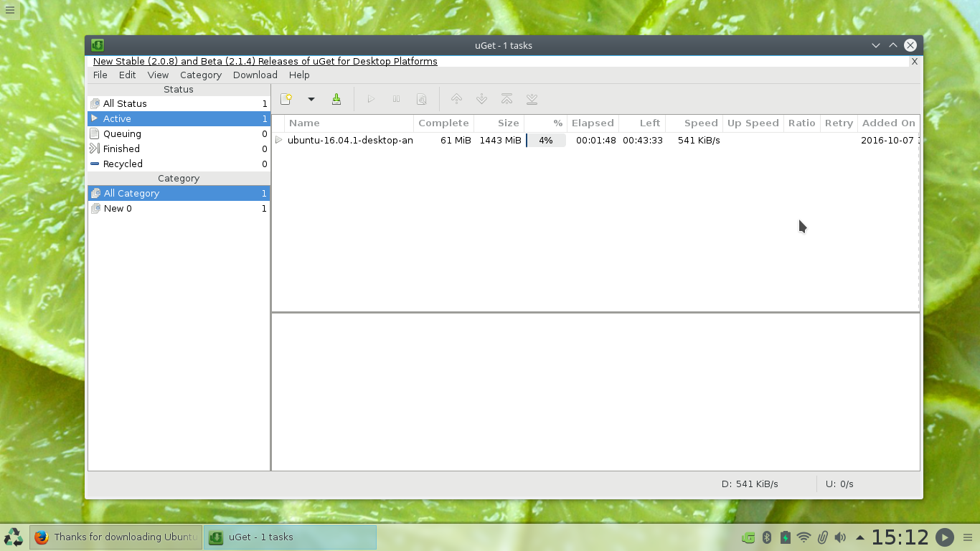Click the D: 541 KiB/s status bar entry
This screenshot has height=551, width=980.
click(750, 484)
